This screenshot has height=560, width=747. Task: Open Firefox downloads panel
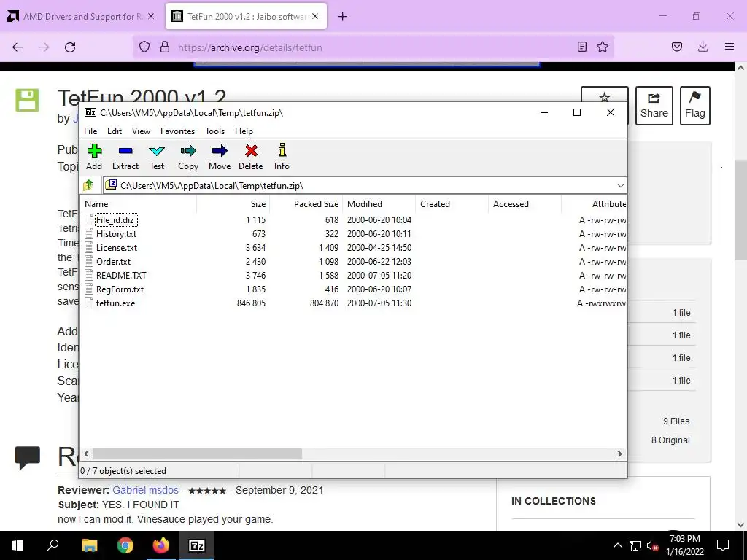click(x=703, y=47)
